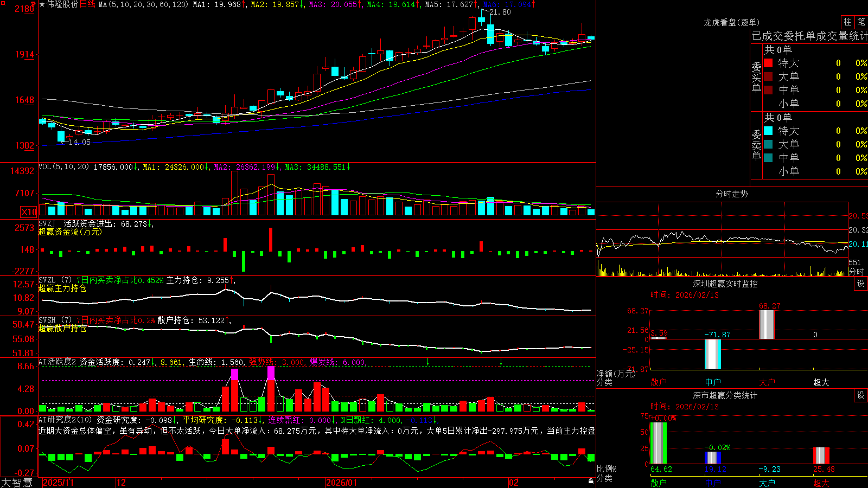Screen dimensions: 868x488
Task: Click the 21.80 high price annotation
Action: pyautogui.click(x=500, y=12)
